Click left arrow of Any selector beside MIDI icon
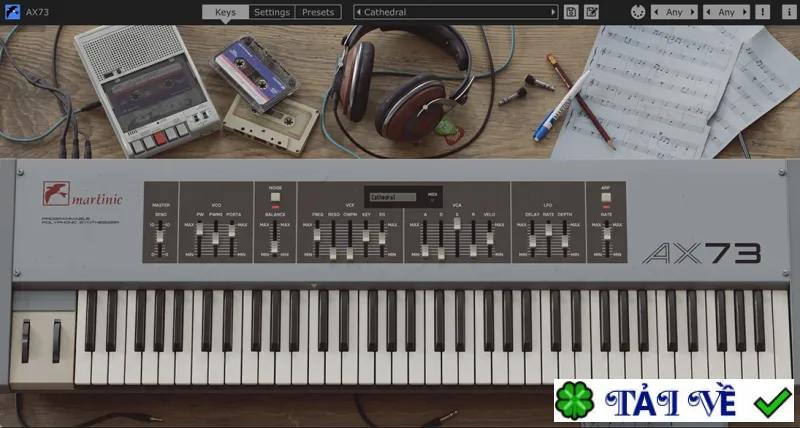The width and height of the screenshot is (800, 428). coord(656,12)
